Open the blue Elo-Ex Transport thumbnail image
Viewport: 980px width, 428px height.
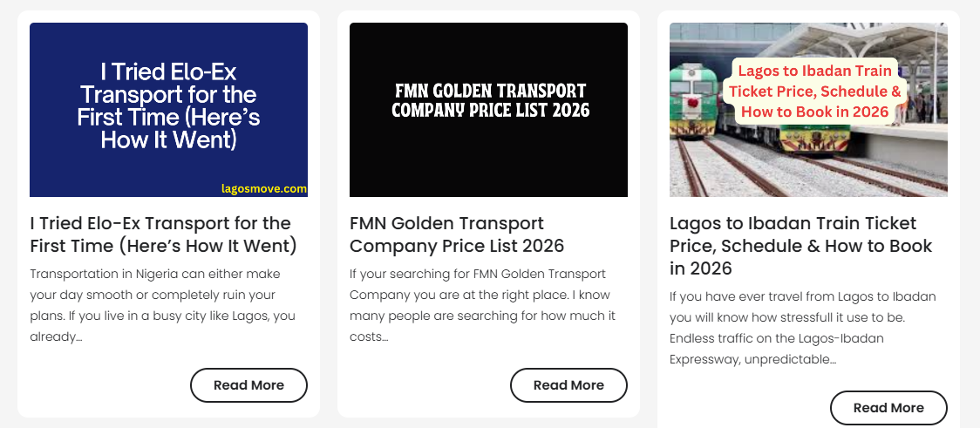coord(169,110)
